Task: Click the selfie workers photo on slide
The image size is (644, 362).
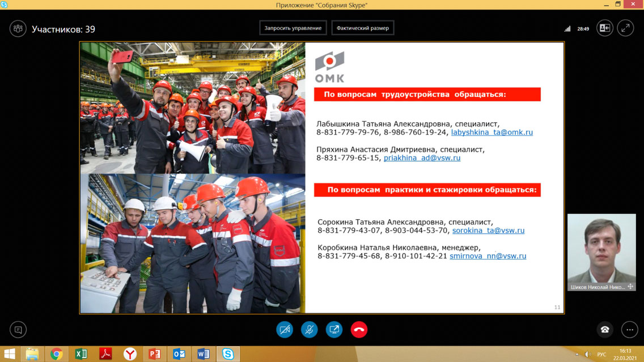Action: [193, 108]
